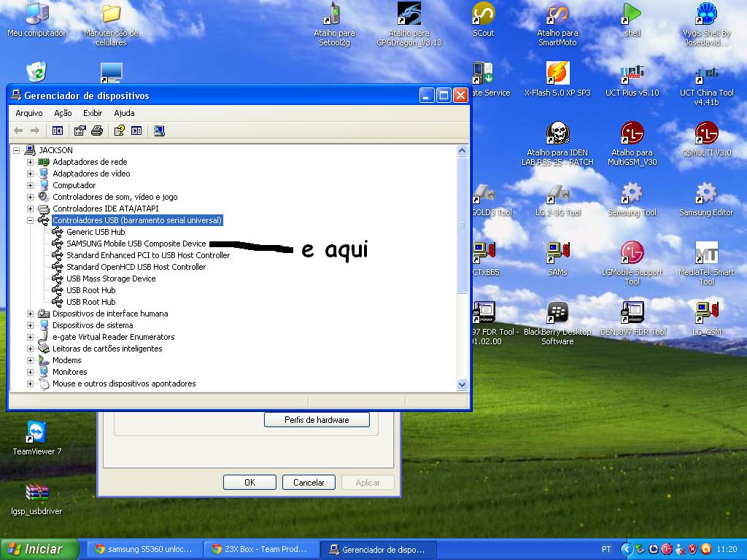Select the Samsung Editor desktop icon
Screen dimensions: 747x560
click(706, 200)
